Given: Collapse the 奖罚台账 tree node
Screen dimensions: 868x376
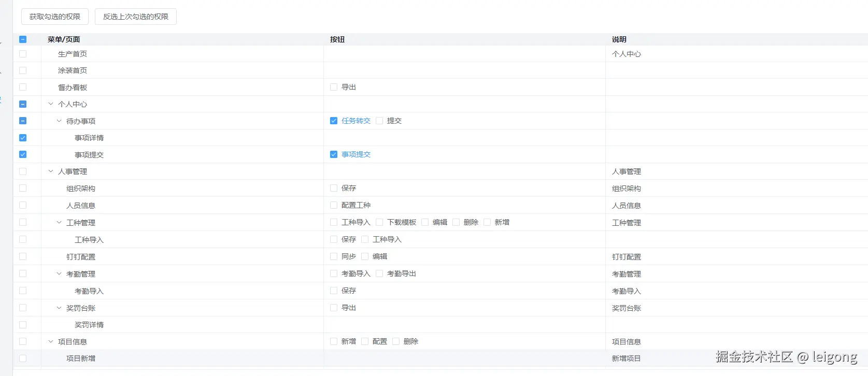Looking at the screenshot, I should coord(59,308).
